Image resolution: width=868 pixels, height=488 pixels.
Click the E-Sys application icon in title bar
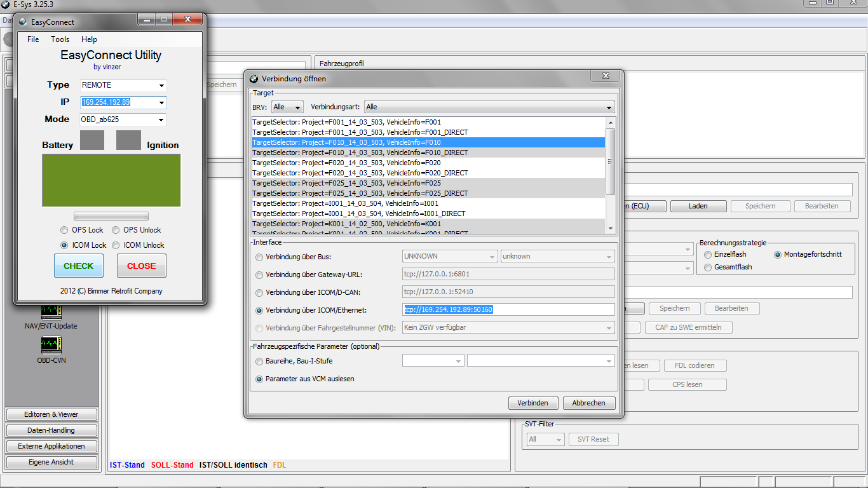tap(6, 4)
